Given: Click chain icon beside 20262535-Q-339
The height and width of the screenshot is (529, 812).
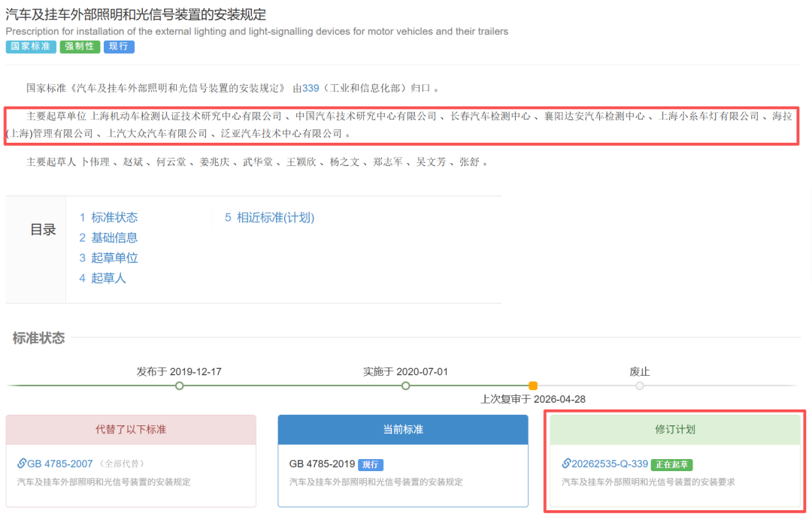Looking at the screenshot, I should tap(566, 464).
